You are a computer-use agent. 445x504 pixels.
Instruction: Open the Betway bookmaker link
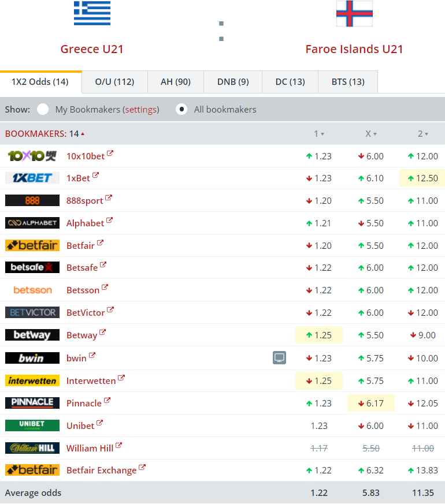point(81,335)
